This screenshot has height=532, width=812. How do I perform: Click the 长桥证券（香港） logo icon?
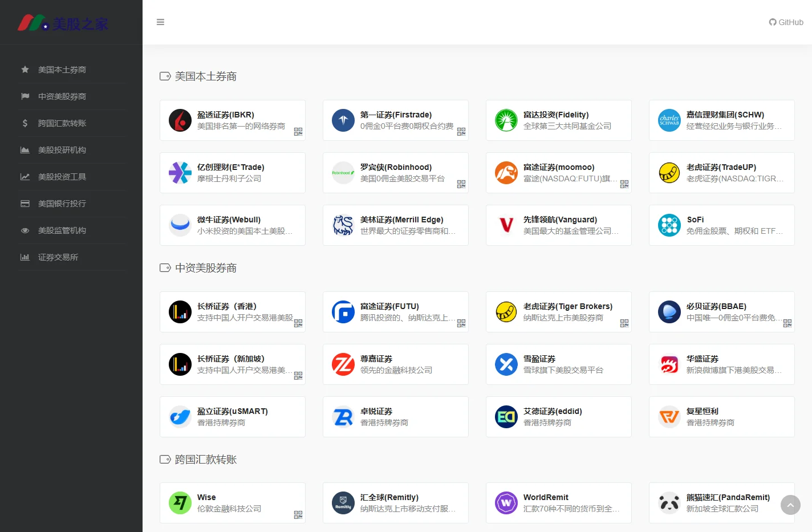(180, 312)
